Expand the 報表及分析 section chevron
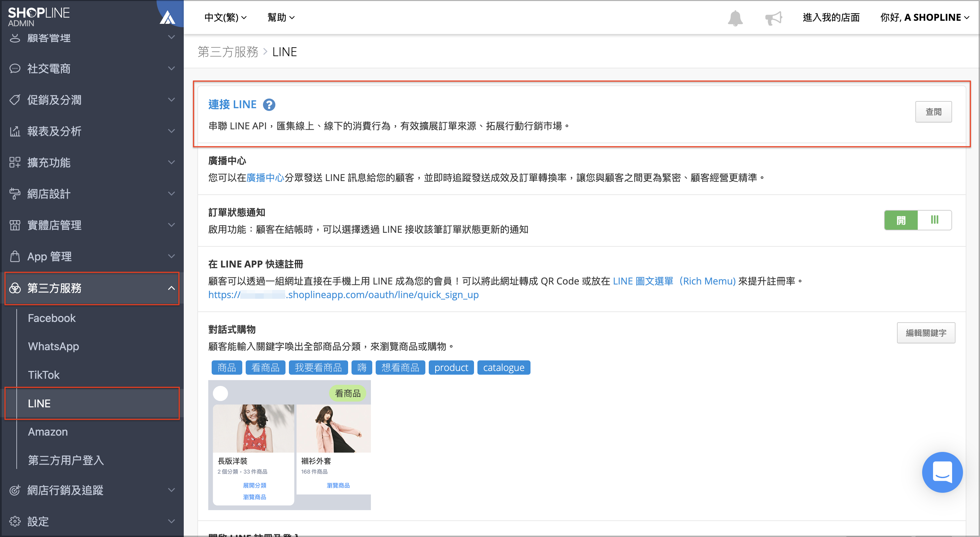 [x=171, y=131]
